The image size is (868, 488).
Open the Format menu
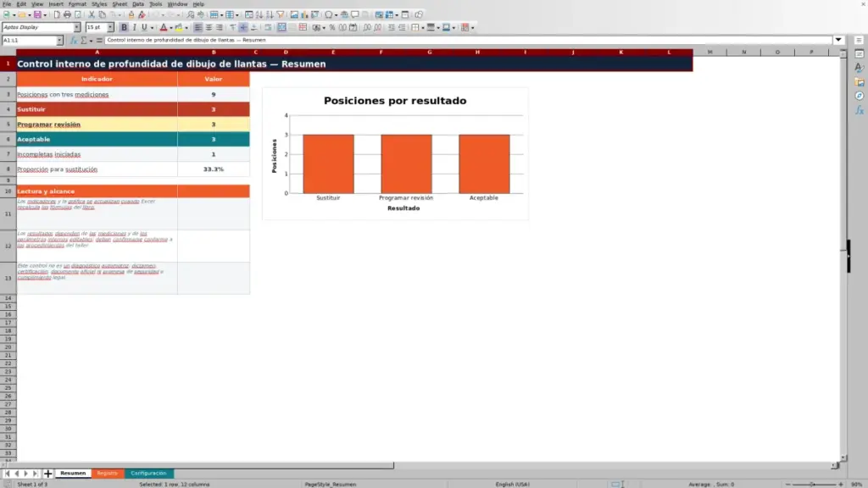(77, 4)
